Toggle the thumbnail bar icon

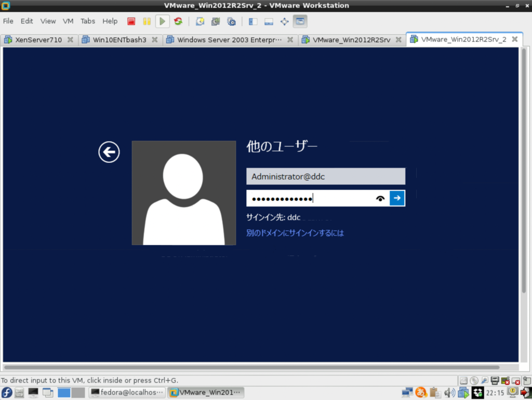269,21
